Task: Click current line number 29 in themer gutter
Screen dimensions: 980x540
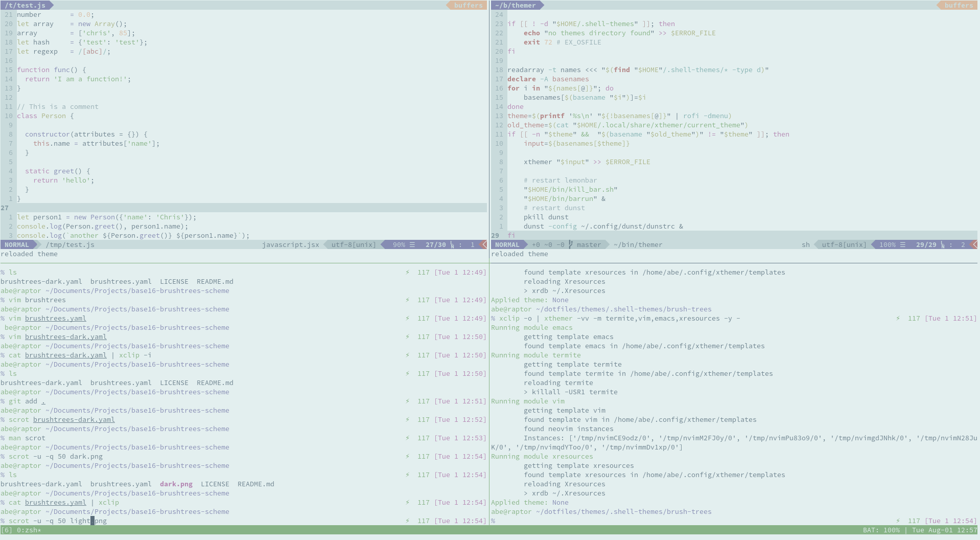Action: click(495, 235)
